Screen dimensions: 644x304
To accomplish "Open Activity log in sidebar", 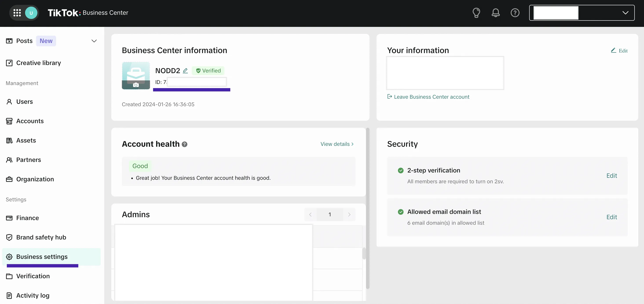I will pyautogui.click(x=33, y=295).
